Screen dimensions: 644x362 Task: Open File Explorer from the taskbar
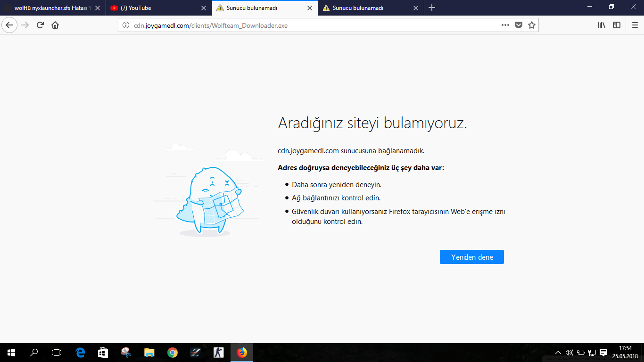coord(149,353)
